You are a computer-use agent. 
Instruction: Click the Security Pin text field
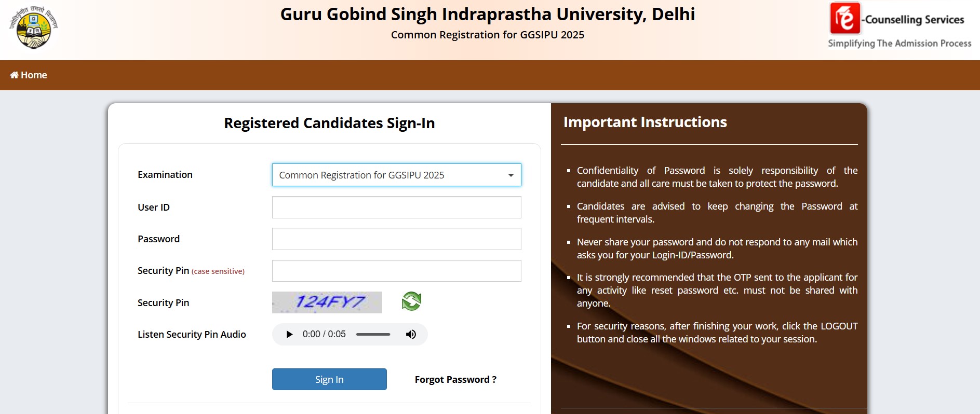coord(396,271)
